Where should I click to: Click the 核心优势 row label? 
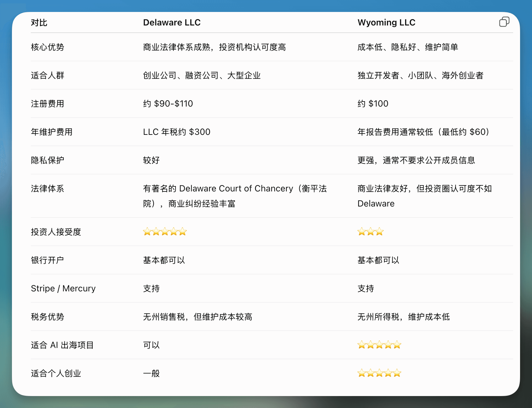[47, 47]
